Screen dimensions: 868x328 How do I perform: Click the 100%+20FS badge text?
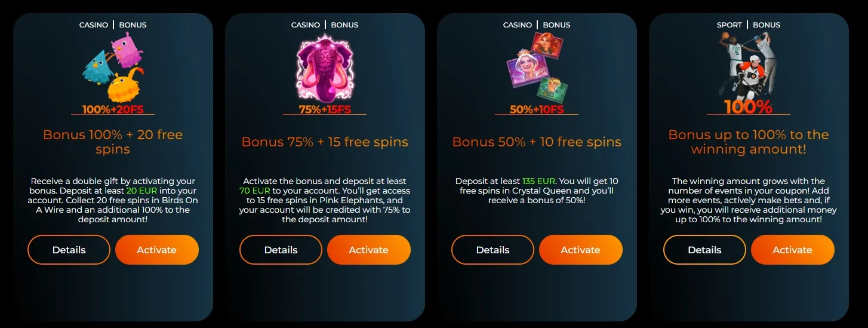coord(113,109)
